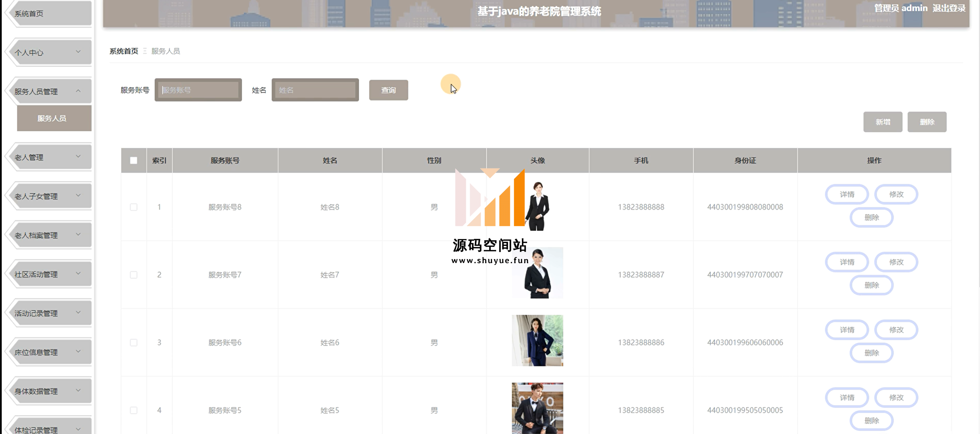
Task: Click the phone number 13823888888
Action: (641, 207)
